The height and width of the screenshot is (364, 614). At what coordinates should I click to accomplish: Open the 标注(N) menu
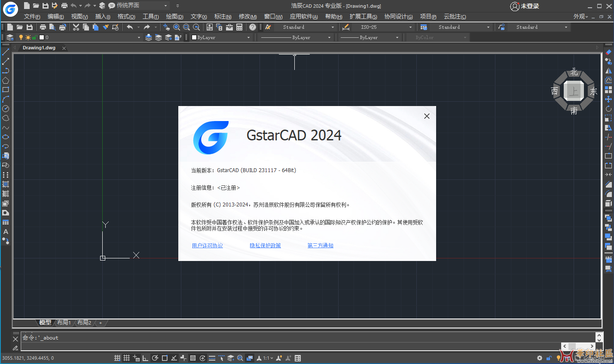click(x=223, y=16)
